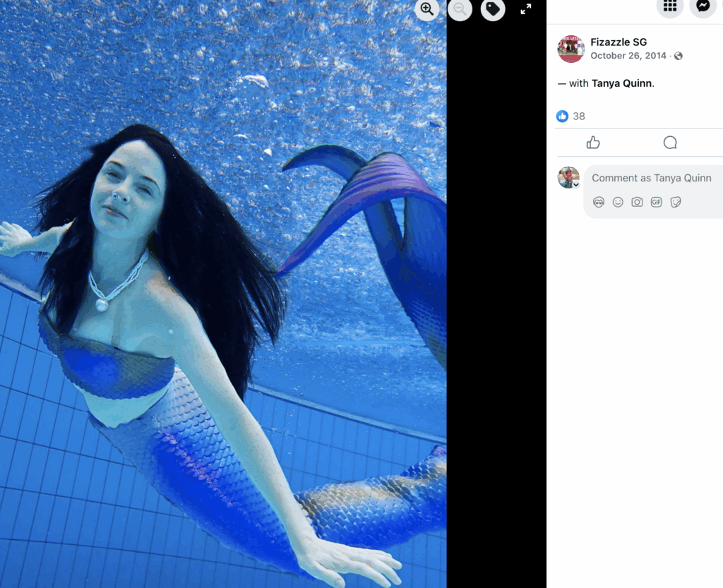Add a GIF to the comment
The height and width of the screenshot is (588, 723).
click(x=656, y=203)
